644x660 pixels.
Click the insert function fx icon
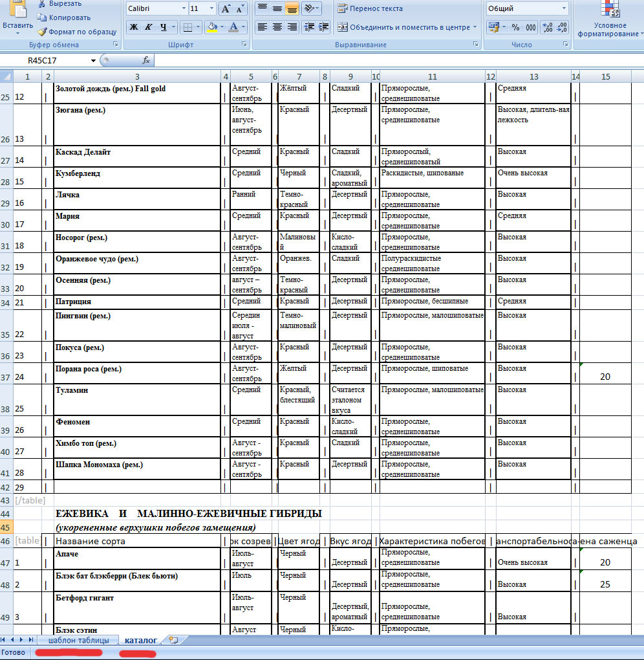point(146,61)
